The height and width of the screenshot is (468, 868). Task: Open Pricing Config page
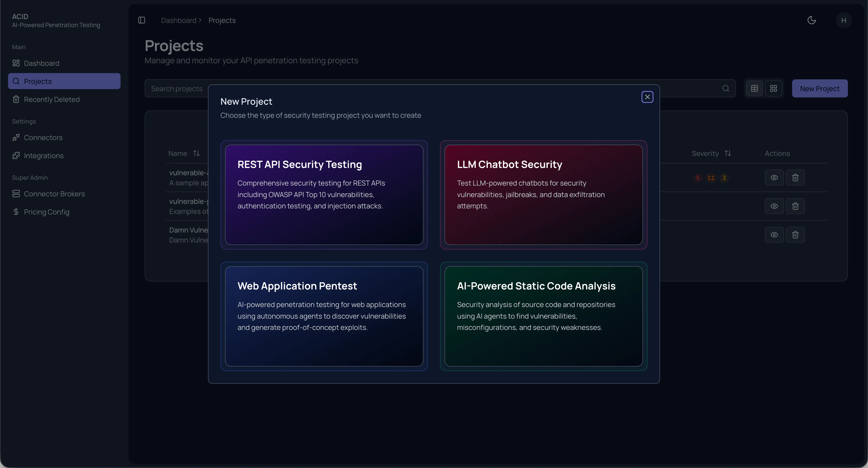coord(64,212)
